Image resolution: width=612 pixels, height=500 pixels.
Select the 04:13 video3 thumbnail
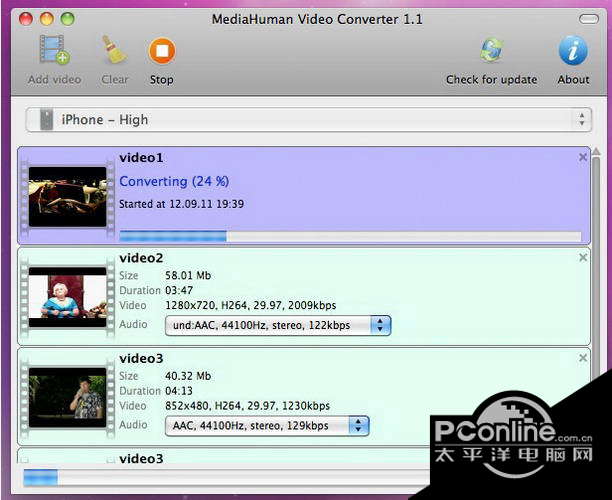[68, 397]
